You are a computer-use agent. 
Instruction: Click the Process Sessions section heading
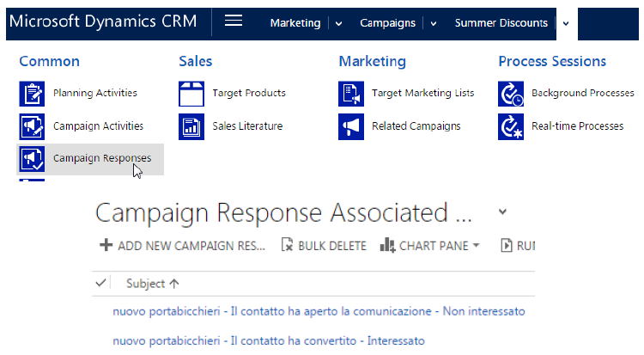coord(552,61)
